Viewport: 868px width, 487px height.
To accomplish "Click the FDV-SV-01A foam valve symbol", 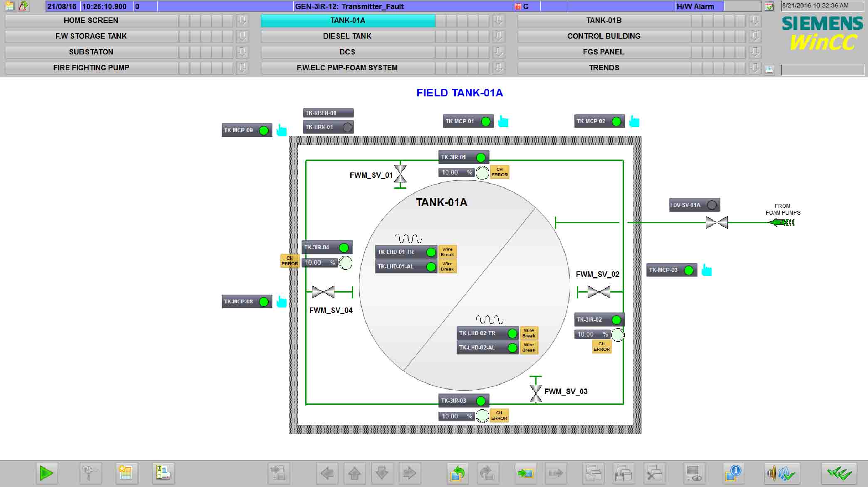I will coord(717,223).
